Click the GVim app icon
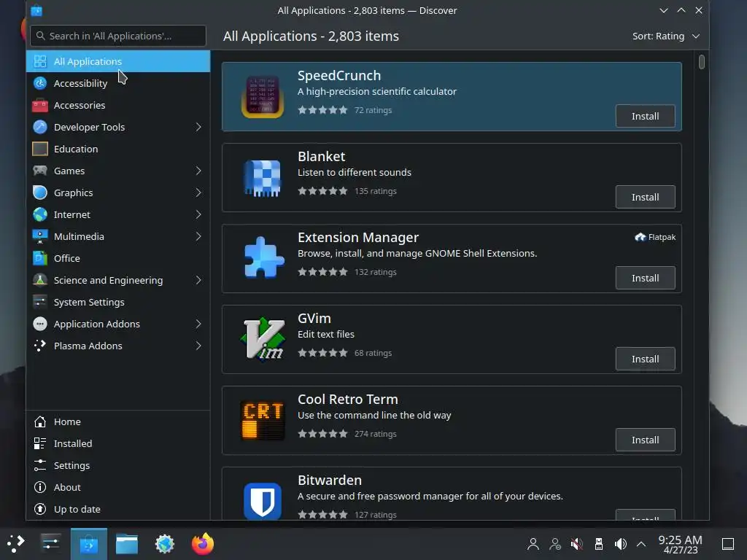The image size is (747, 560). pyautogui.click(x=263, y=339)
